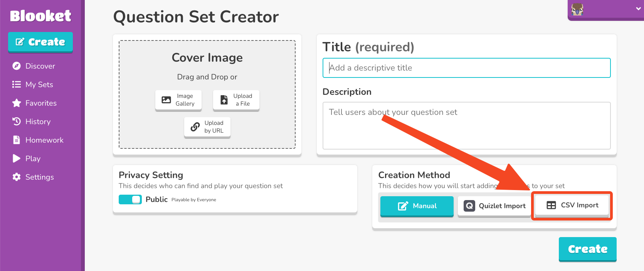Click the 'Drag and Drop or' text
Viewport: 644px width, 271px height.
207,77
